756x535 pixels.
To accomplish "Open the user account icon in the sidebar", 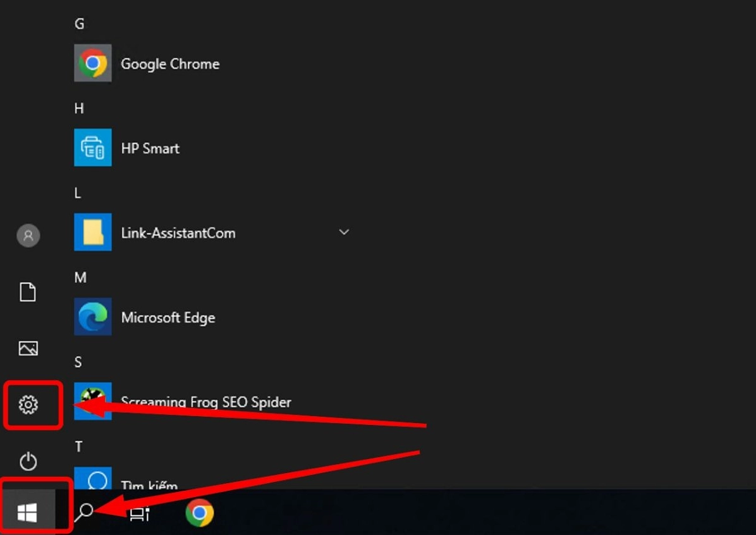I will (28, 235).
